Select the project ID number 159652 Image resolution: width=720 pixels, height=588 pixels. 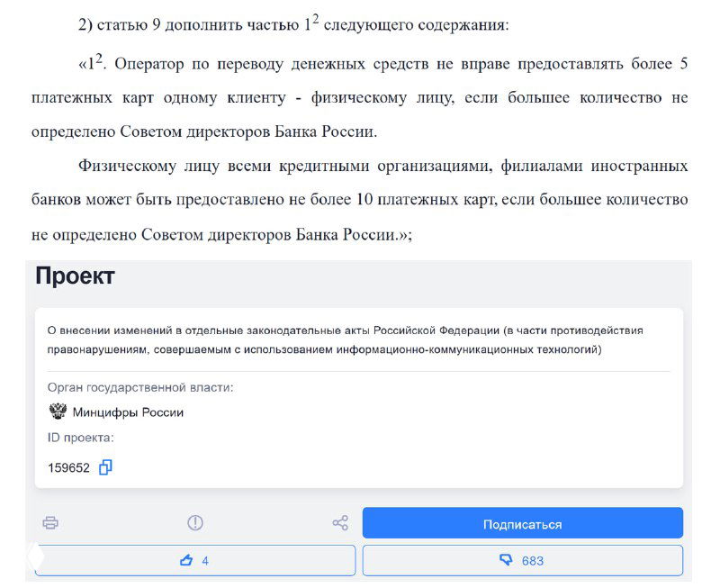[x=67, y=467]
